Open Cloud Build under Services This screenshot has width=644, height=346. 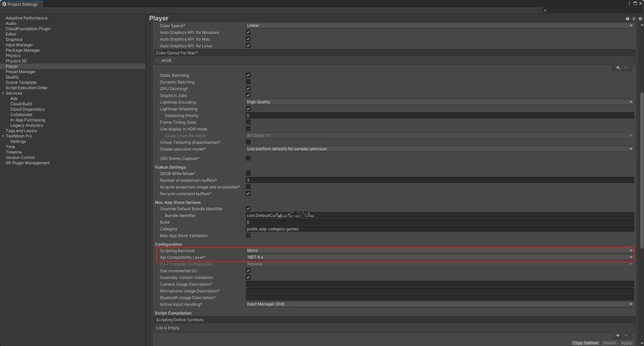click(x=21, y=104)
